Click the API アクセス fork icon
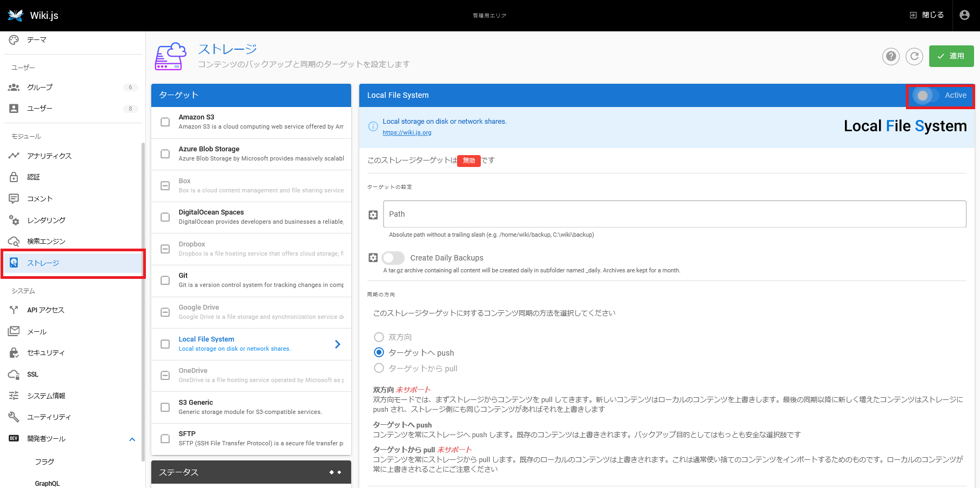The height and width of the screenshot is (488, 980). pyautogui.click(x=14, y=310)
